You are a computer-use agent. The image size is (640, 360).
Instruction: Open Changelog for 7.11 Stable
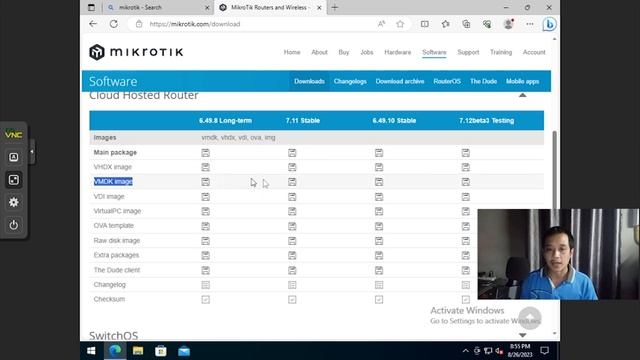(292, 285)
